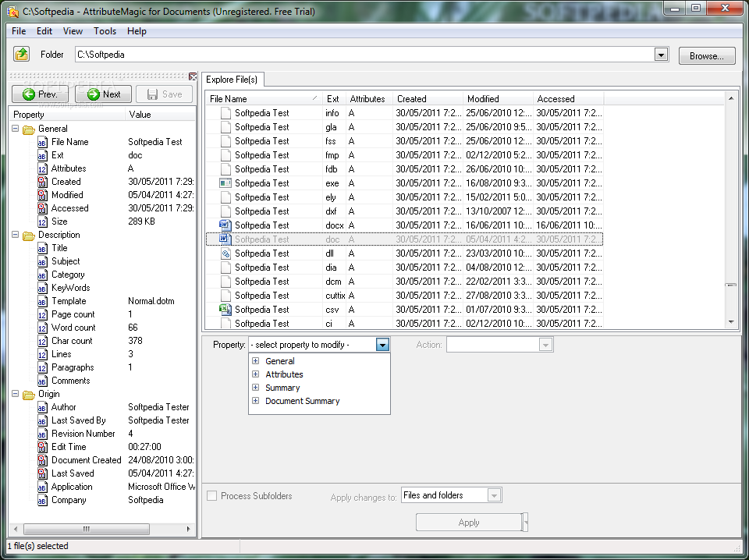Open the Edit menu

[x=44, y=31]
